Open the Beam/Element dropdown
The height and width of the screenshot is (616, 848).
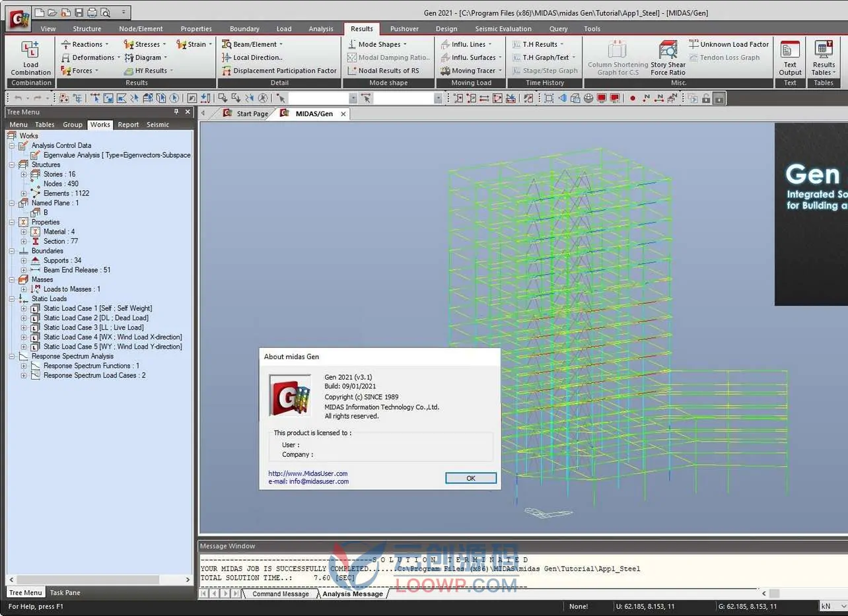click(x=252, y=44)
